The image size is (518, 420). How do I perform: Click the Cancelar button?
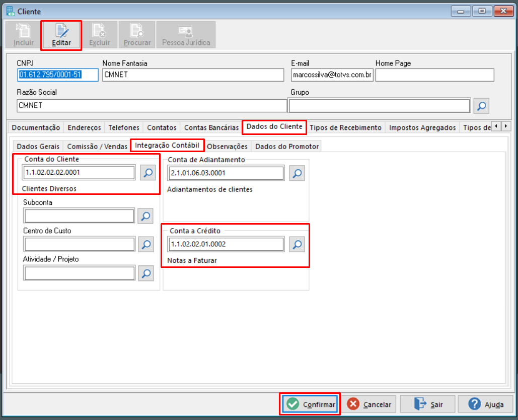(368, 404)
